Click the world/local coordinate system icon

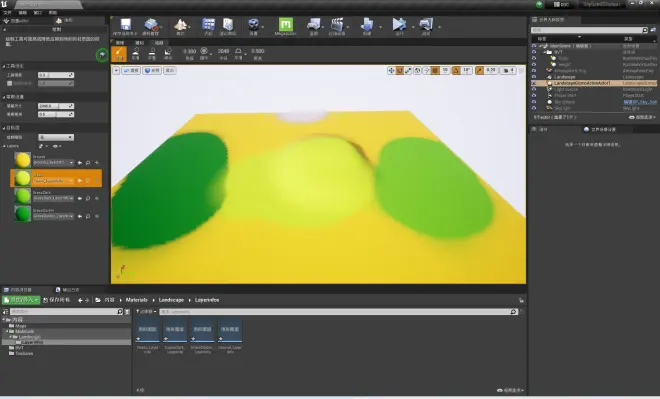(417, 70)
